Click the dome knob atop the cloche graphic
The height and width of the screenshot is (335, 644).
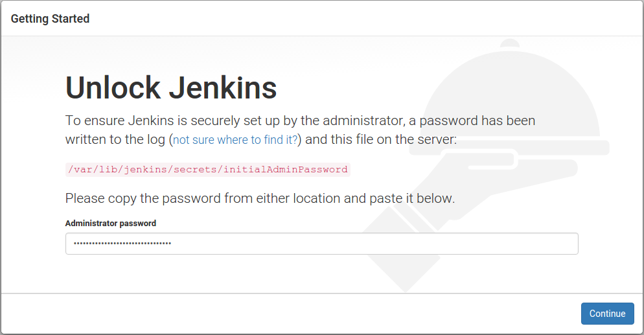(x=510, y=43)
